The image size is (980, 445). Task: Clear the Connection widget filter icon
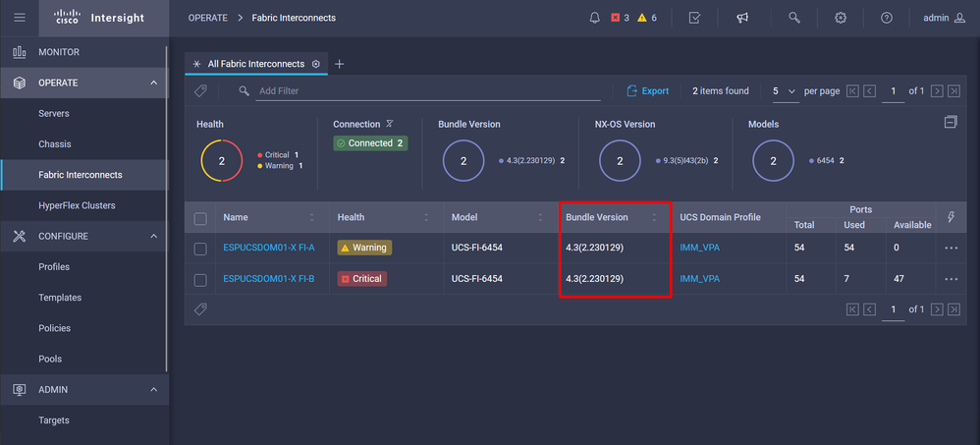(x=390, y=124)
